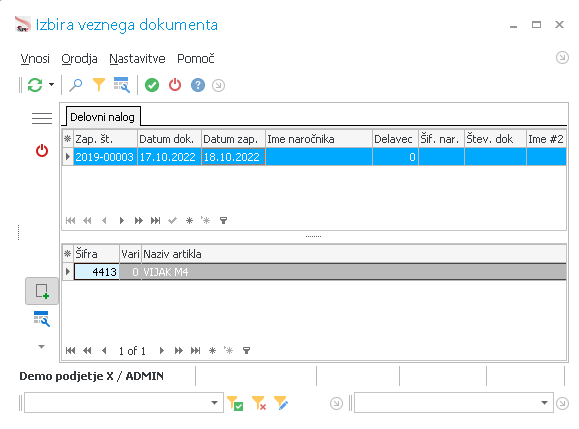This screenshot has height=429, width=579.
Task: Clear filter using funnel with red X
Action: pyautogui.click(x=258, y=403)
